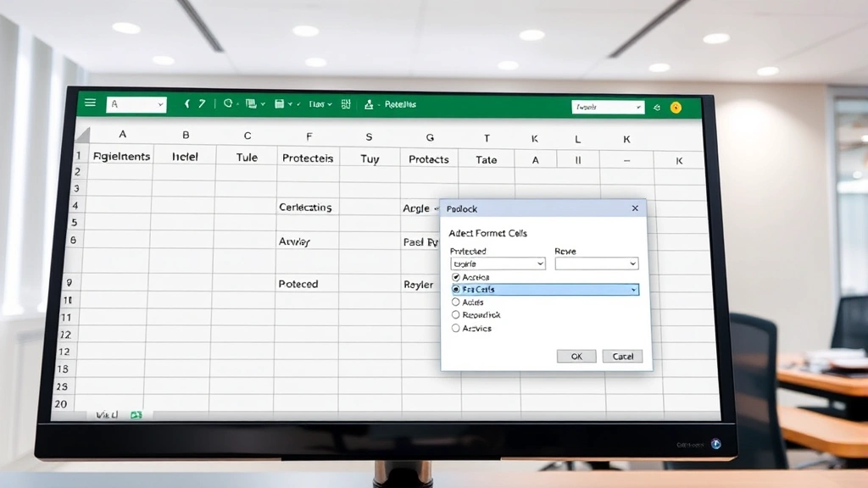The height and width of the screenshot is (488, 868).
Task: Open the name box dropdown showing A
Action: point(136,104)
